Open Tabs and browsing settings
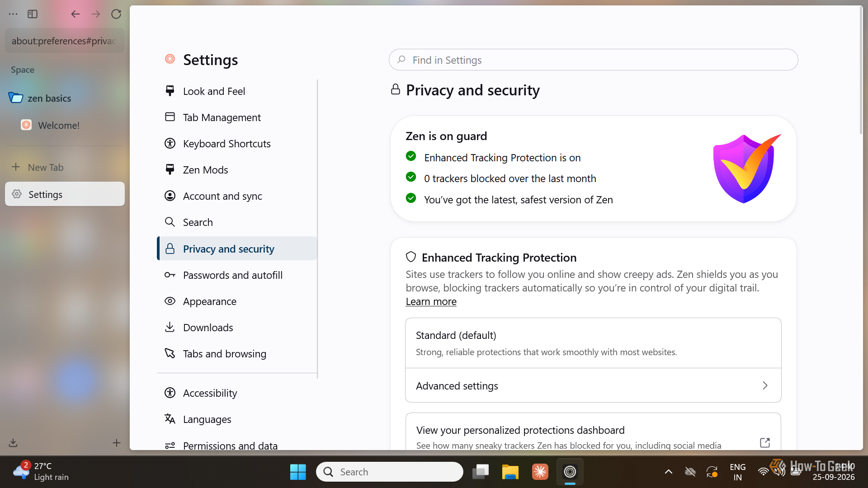This screenshot has width=868, height=488. tap(237, 354)
